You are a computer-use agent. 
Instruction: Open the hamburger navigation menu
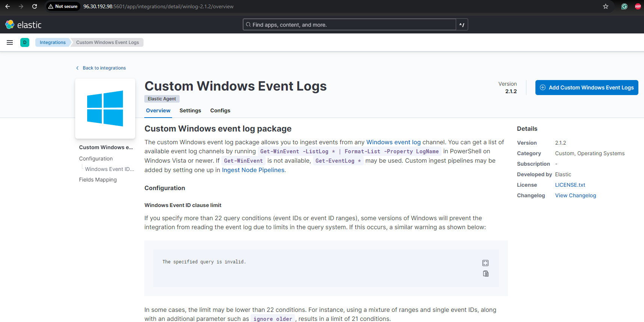coord(10,42)
